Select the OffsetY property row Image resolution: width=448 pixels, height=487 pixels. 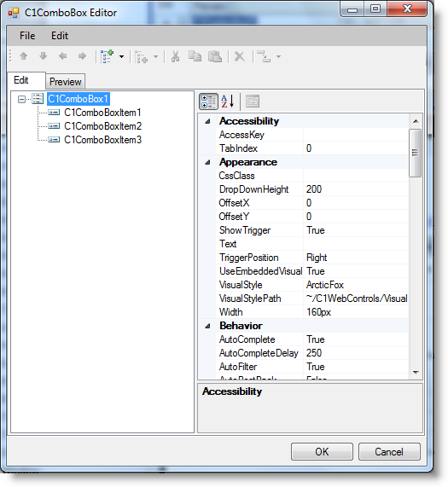[x=312, y=217]
